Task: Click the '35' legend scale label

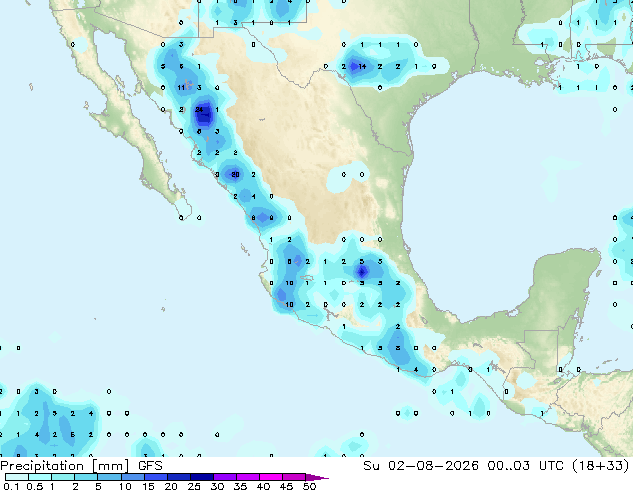Action: pos(240,486)
